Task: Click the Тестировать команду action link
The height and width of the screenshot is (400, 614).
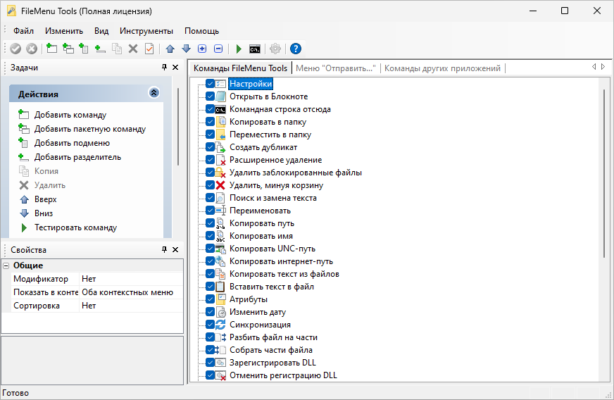Action: click(76, 228)
